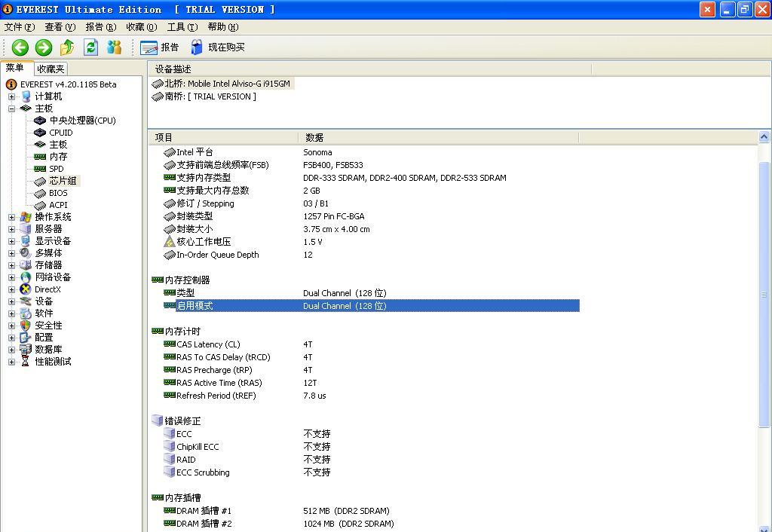
Task: Select the ACPI tree item
Action: click(x=58, y=205)
